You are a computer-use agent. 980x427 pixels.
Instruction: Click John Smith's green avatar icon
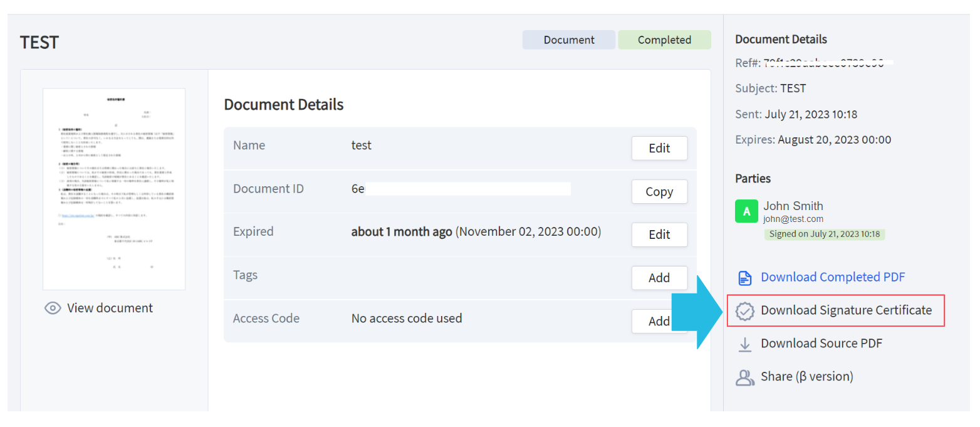point(746,211)
